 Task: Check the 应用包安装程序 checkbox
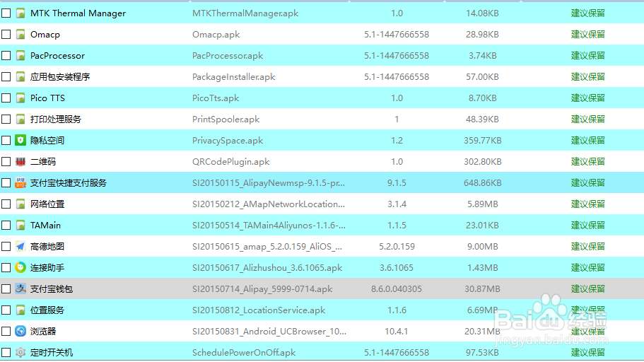pos(6,77)
